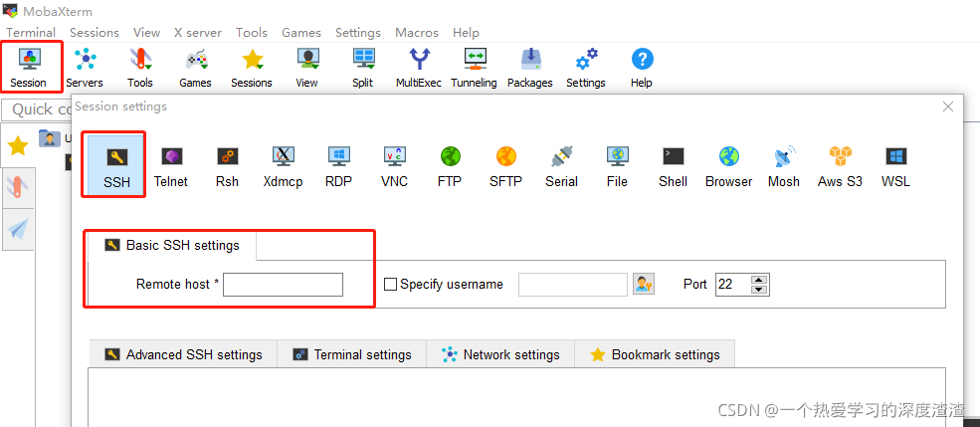The width and height of the screenshot is (980, 427).
Task: Decrease the Port number with down arrow
Action: [x=759, y=290]
